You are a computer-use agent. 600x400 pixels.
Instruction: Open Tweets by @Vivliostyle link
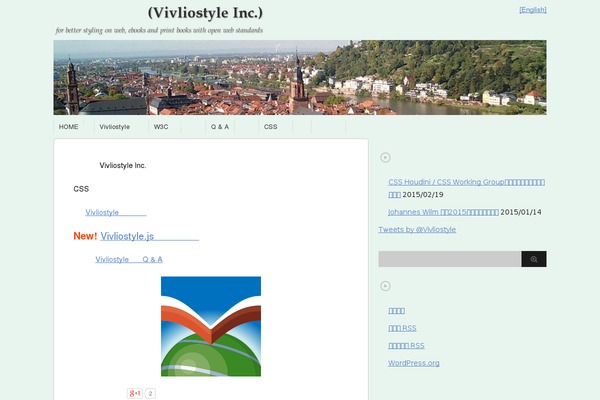tap(417, 230)
